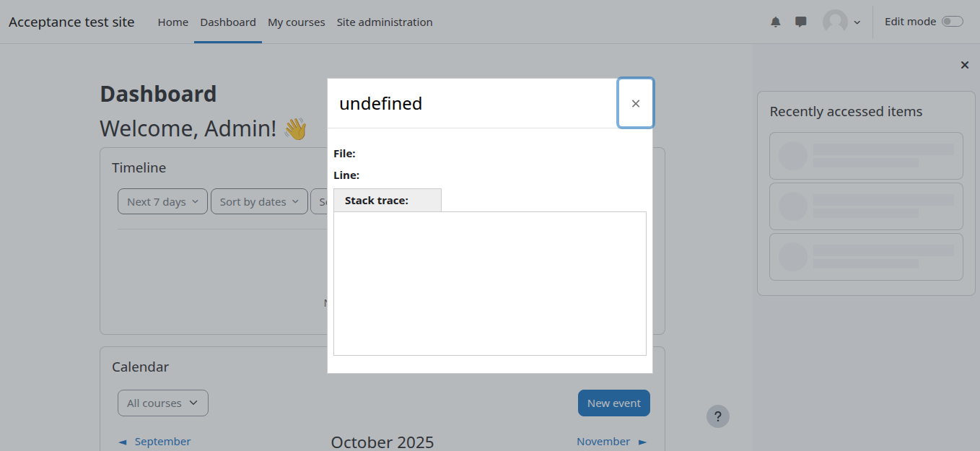The width and height of the screenshot is (980, 451).
Task: Click the New event button
Action: [613, 403]
